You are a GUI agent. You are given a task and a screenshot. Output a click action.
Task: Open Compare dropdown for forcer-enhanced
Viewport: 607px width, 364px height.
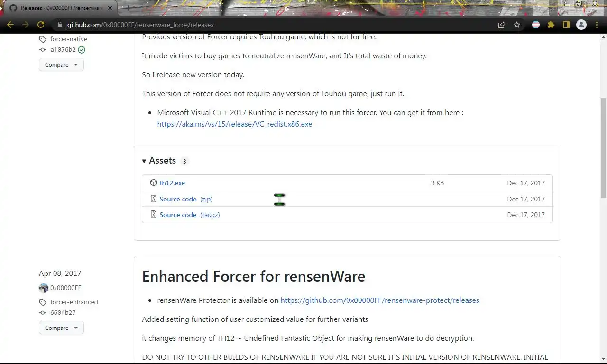coord(61,328)
